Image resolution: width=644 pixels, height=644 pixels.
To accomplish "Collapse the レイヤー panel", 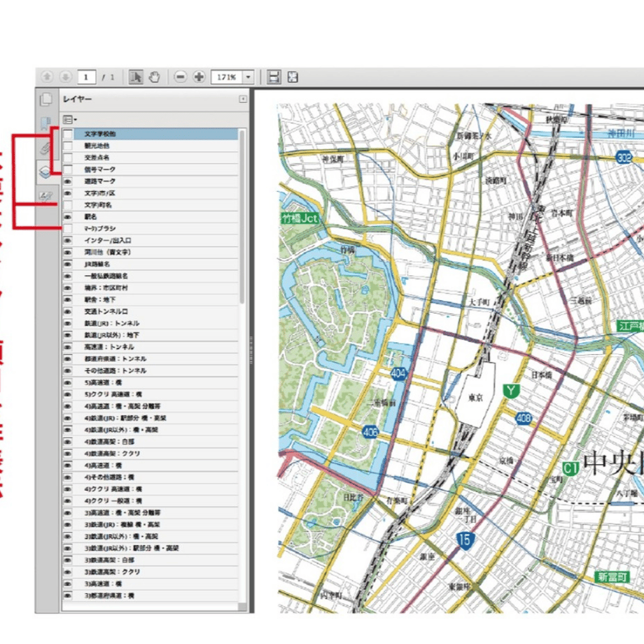I will (x=243, y=99).
